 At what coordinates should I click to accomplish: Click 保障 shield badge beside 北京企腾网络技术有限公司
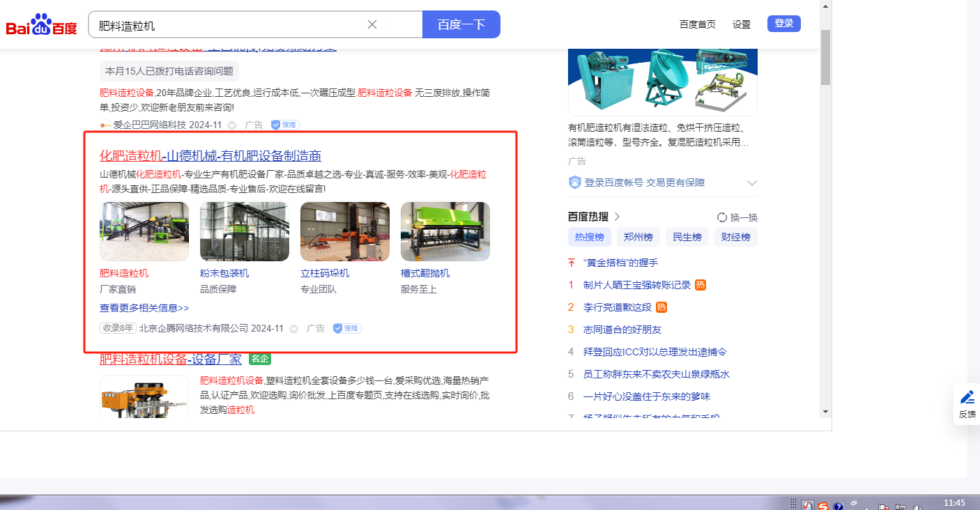point(347,328)
